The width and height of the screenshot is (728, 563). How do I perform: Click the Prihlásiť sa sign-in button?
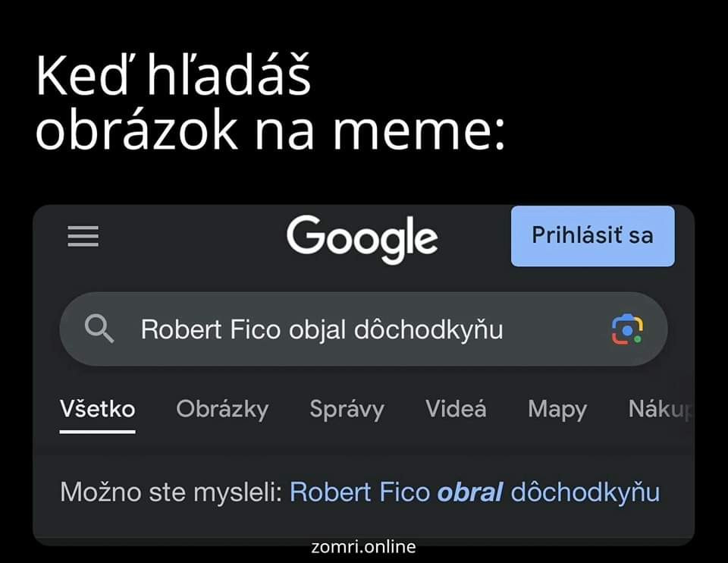(593, 236)
